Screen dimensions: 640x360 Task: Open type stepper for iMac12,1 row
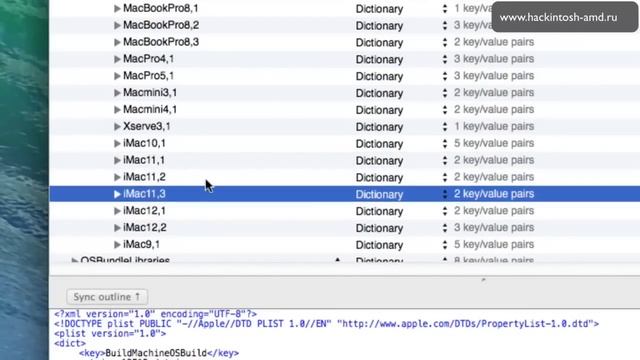coord(444,211)
